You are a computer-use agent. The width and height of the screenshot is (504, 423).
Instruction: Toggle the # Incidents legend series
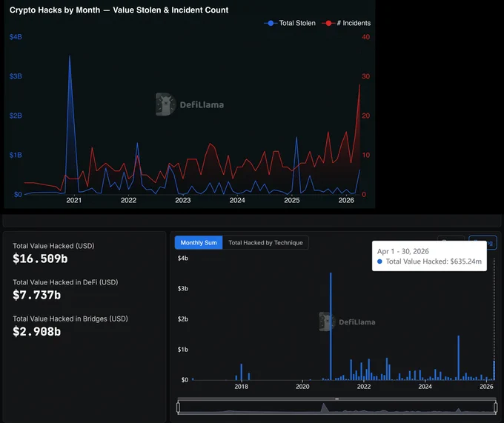click(x=346, y=23)
